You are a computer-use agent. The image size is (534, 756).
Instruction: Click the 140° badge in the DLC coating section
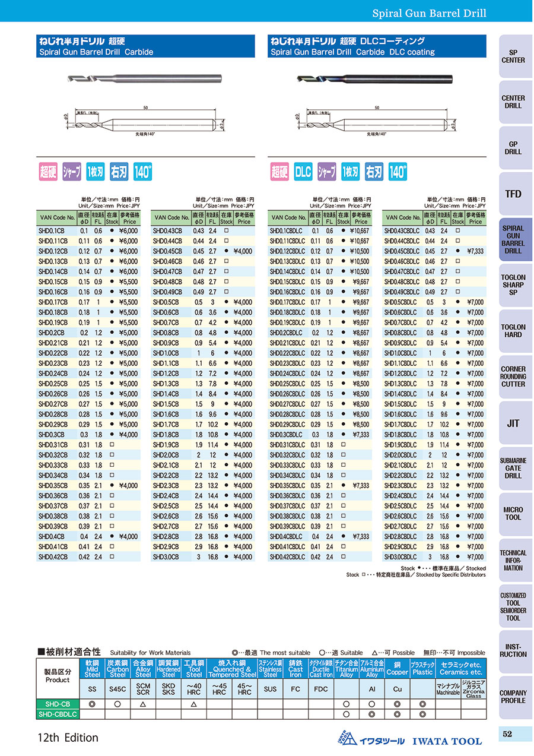coord(398,173)
